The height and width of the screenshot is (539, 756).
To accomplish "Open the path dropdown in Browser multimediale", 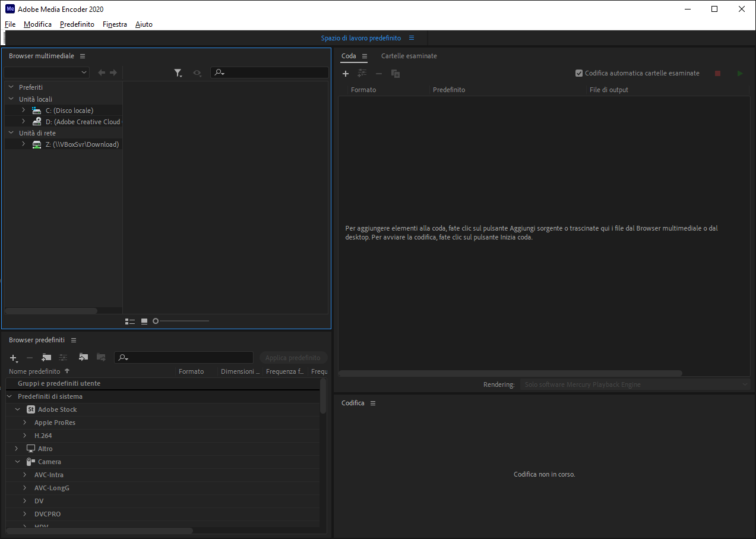I will (46, 73).
